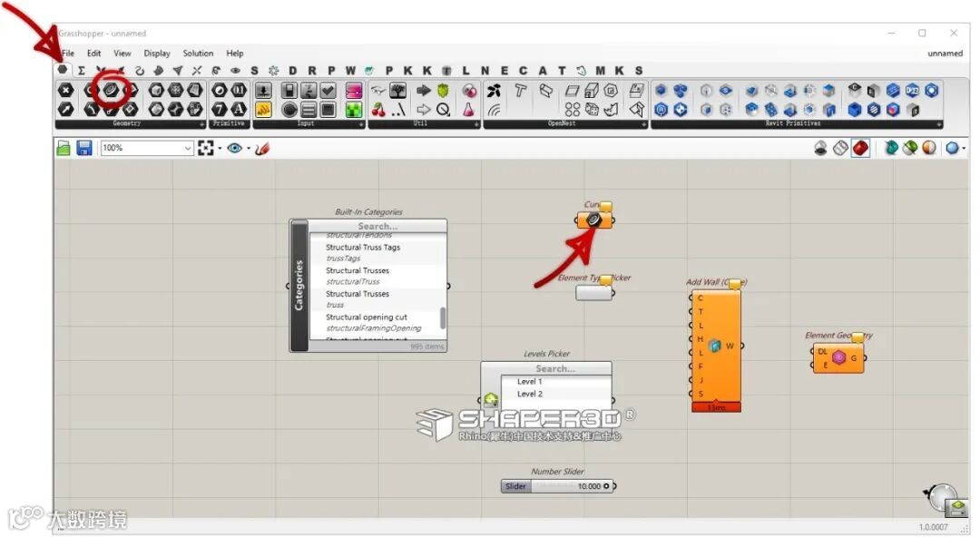
Task: Open dropdown arrow beside eye icon
Action: click(x=248, y=149)
